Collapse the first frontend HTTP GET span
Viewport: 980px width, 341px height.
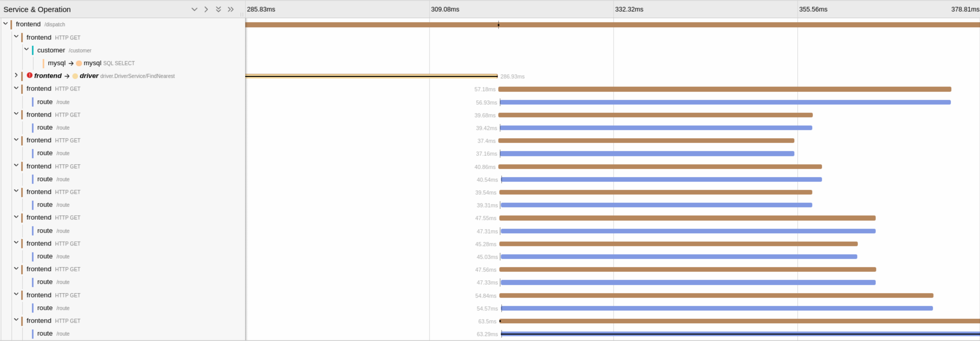pos(16,37)
